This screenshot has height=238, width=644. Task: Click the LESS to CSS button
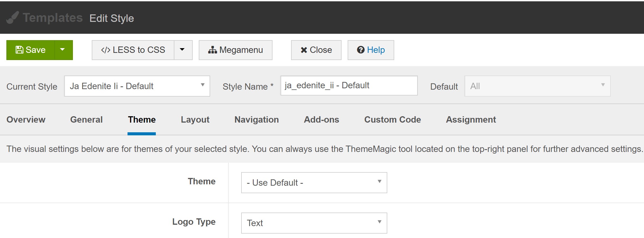pos(133,50)
